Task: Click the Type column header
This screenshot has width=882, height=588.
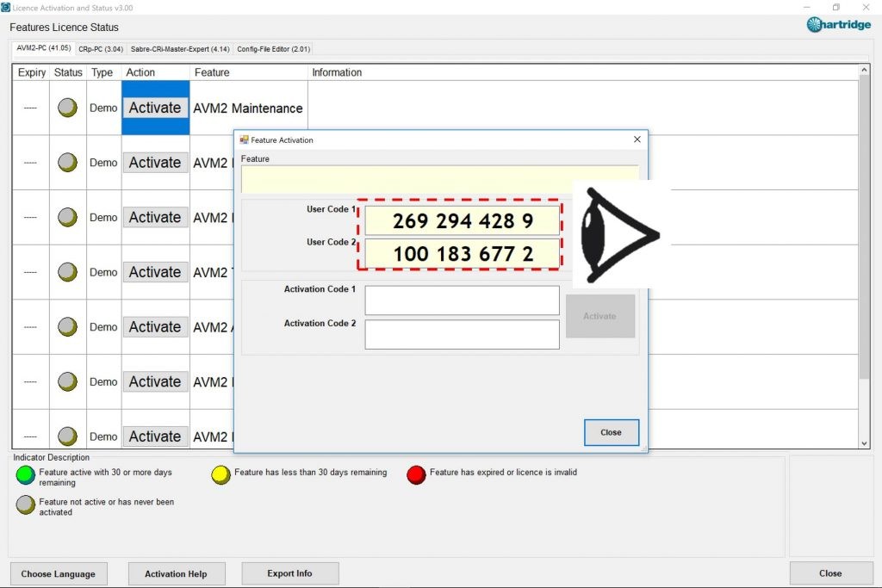Action: coord(102,72)
